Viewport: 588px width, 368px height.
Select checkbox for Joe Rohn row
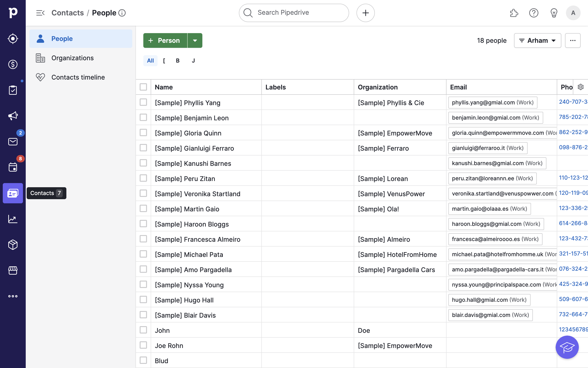tap(143, 345)
